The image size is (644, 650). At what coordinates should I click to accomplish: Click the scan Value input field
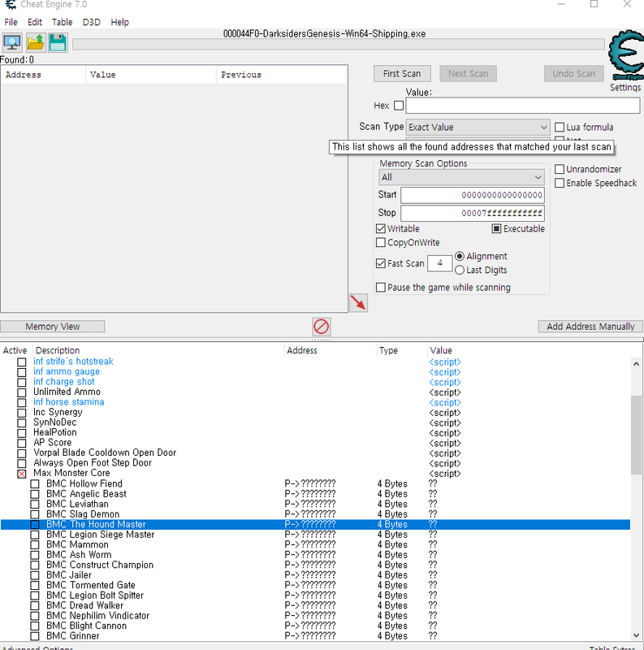pos(522,106)
